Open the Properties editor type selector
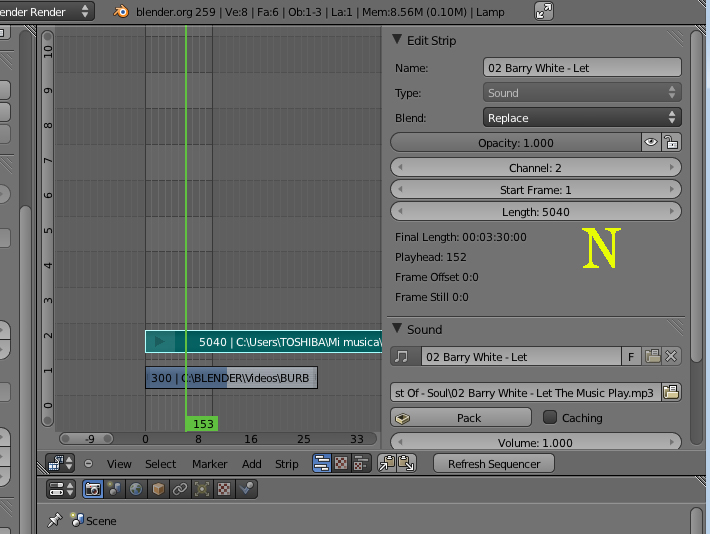710x534 pixels. pos(60,489)
